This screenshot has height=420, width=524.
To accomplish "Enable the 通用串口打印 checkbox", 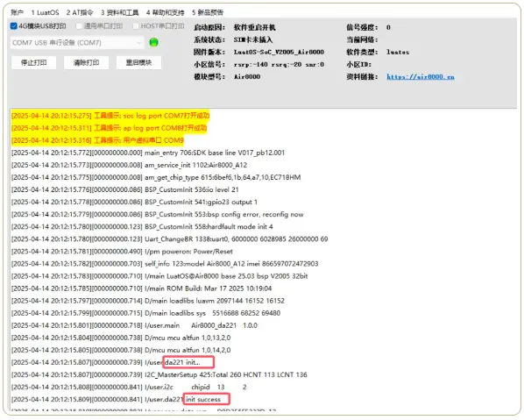I will (79, 26).
